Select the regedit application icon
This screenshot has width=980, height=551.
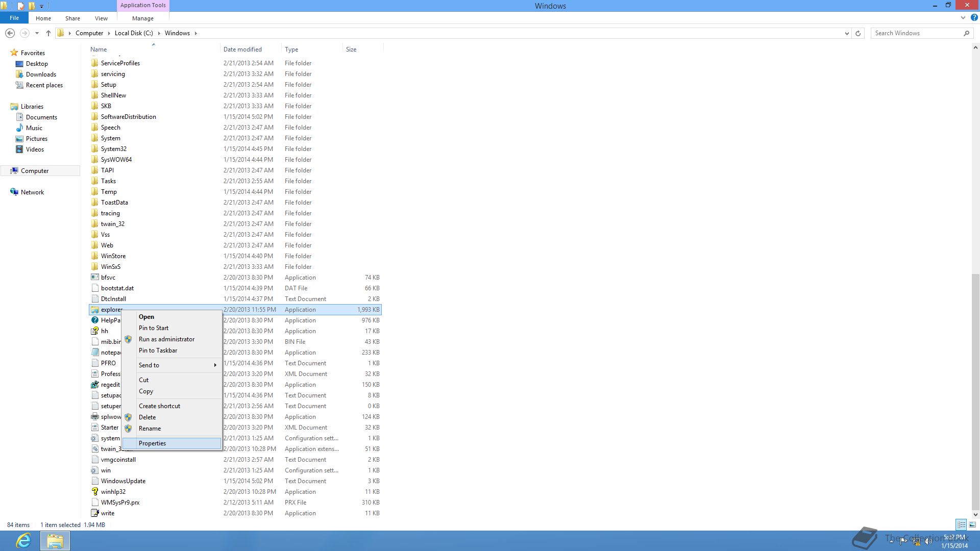click(95, 385)
